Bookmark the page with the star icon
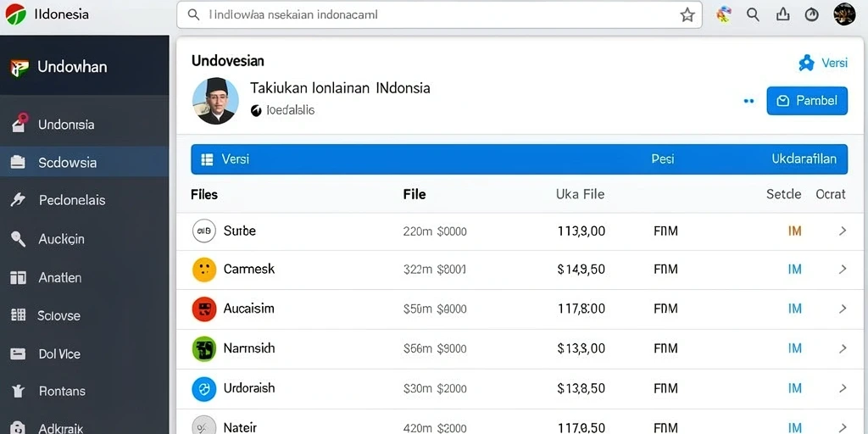This screenshot has height=434, width=868. [x=687, y=15]
